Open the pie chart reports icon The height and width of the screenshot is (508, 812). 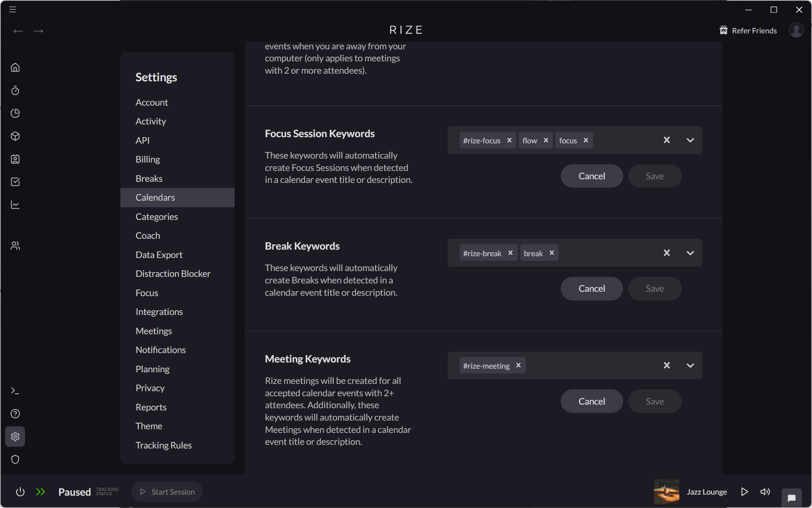tap(15, 113)
